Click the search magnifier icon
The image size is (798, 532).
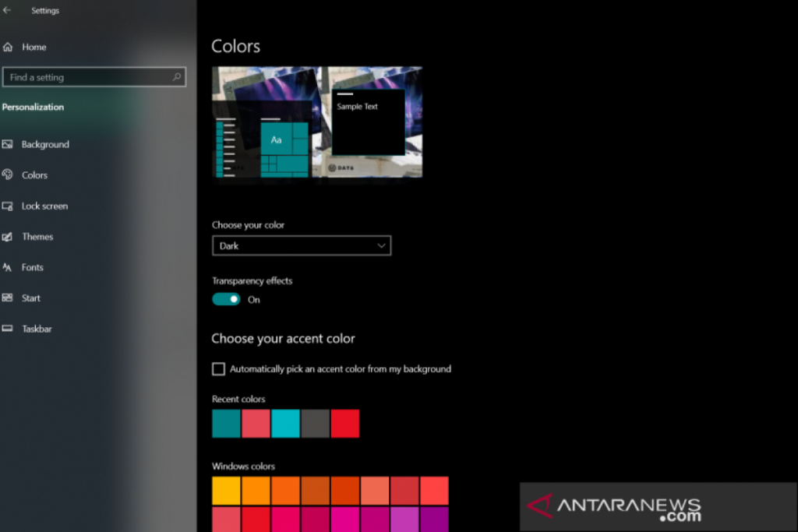pyautogui.click(x=177, y=77)
